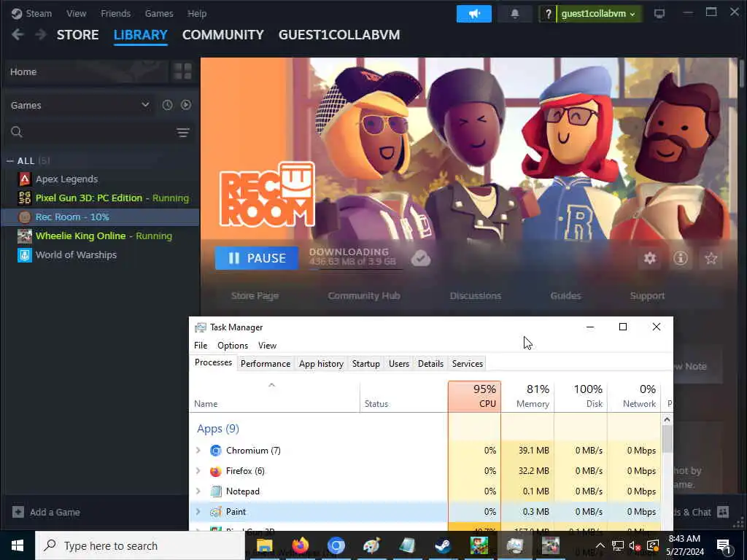Open Windows Start menu
The width and height of the screenshot is (747, 560).
[x=18, y=545]
